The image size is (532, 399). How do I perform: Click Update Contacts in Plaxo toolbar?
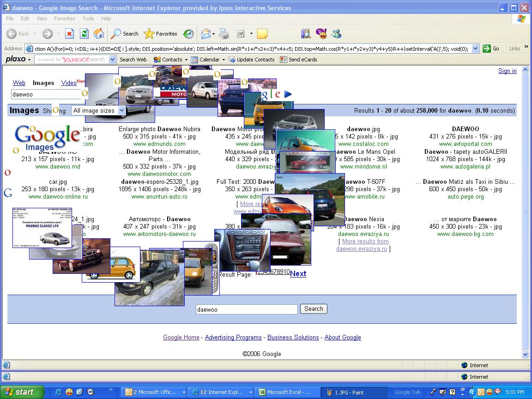251,60
